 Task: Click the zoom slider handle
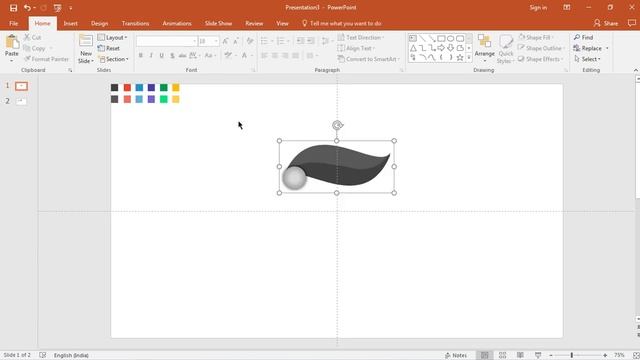[x=572, y=356]
